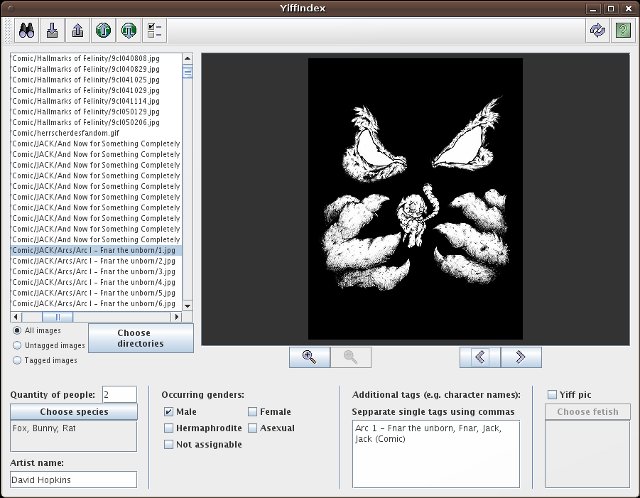
Task: Click the disabled zoom out button
Action: [x=351, y=357]
